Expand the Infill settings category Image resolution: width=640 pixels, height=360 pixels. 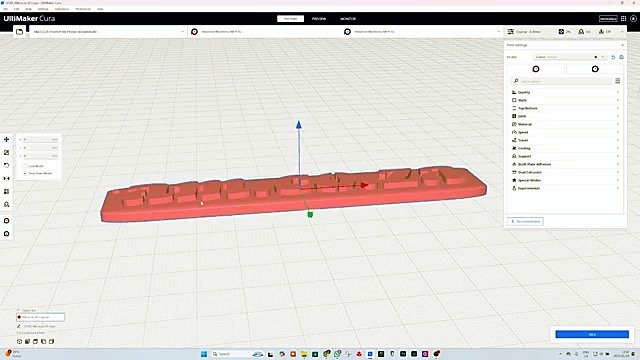pos(565,116)
